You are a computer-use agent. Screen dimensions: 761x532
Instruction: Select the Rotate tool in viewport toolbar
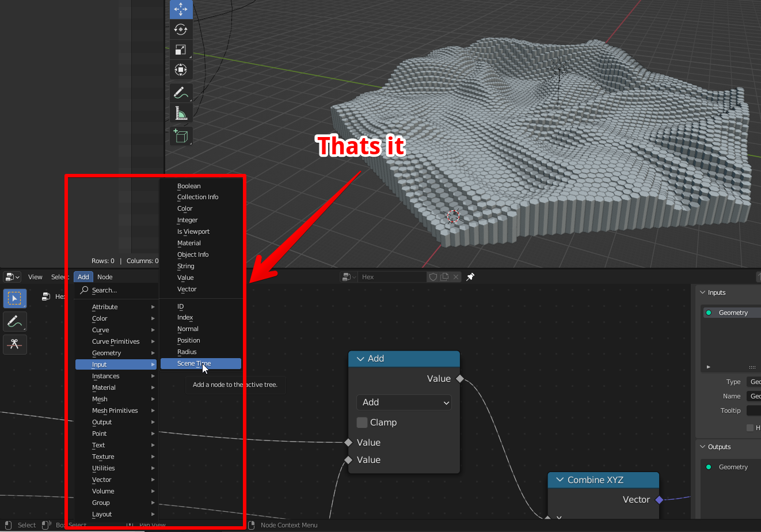coord(180,29)
